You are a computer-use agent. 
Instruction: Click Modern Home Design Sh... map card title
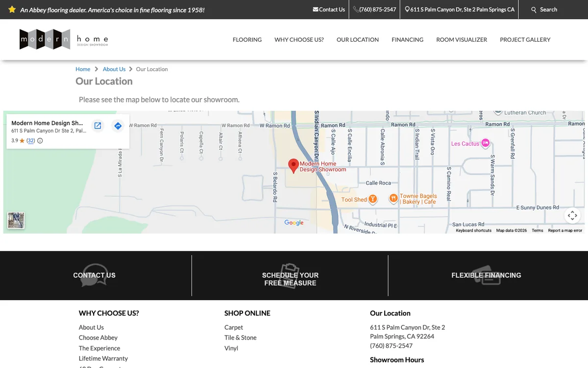[47, 123]
